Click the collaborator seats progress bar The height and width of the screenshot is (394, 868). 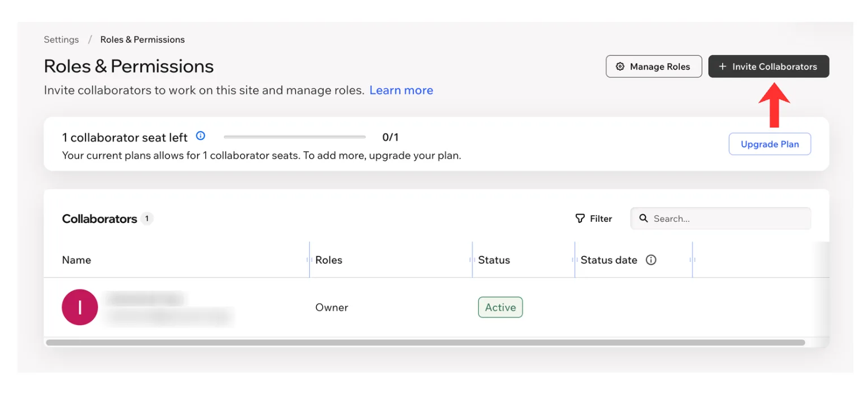click(295, 137)
